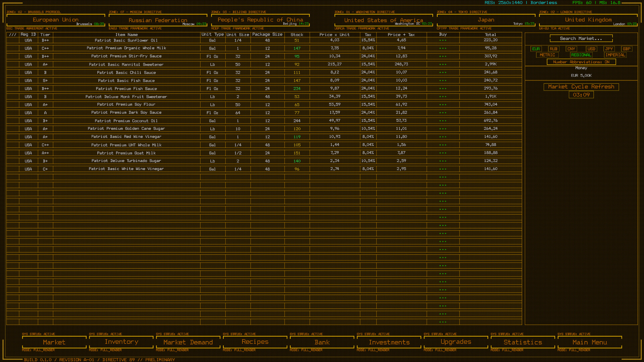Screen dimensions: 644x362
Task: Open buy options for Patriot Premium Soy Flour
Action: click(x=443, y=105)
